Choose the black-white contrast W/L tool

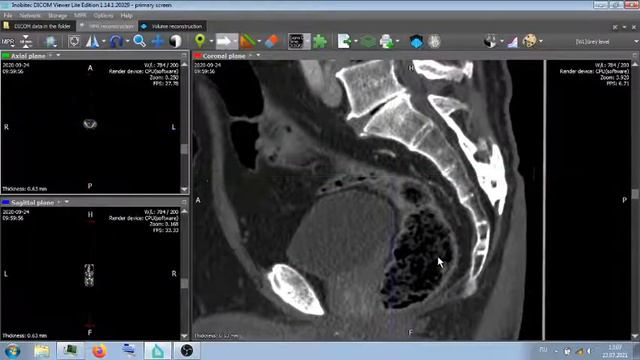(176, 41)
